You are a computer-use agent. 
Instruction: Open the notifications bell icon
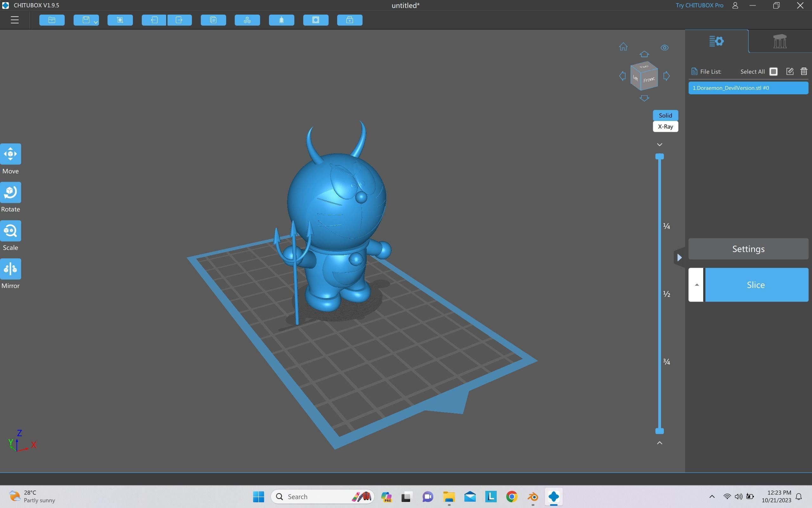coord(799,497)
